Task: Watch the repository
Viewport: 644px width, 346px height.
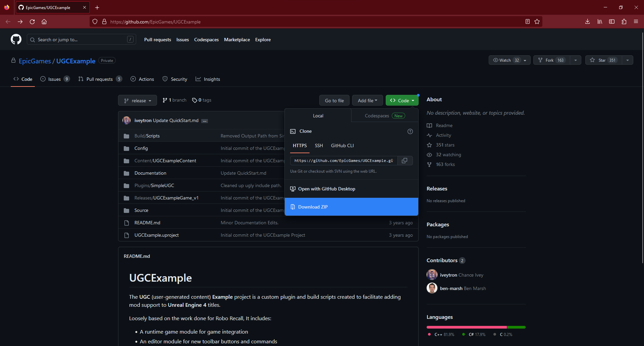Action: point(509,60)
